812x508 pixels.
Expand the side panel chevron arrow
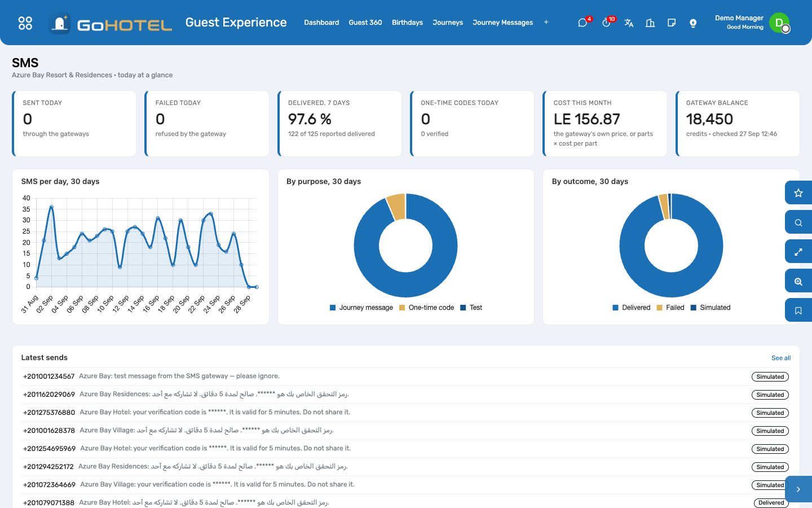[798, 489]
